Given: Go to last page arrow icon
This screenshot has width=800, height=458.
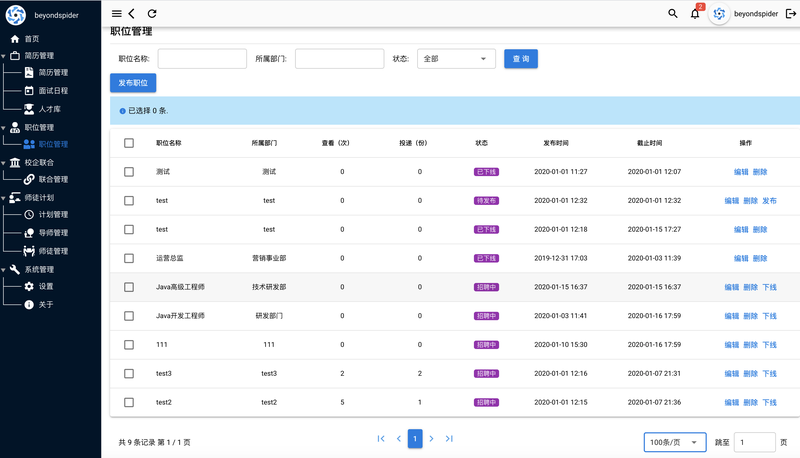Looking at the screenshot, I should [449, 439].
